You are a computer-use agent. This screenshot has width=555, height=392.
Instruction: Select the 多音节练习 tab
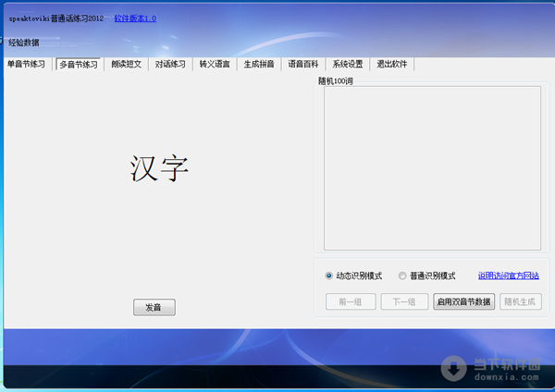tap(79, 65)
